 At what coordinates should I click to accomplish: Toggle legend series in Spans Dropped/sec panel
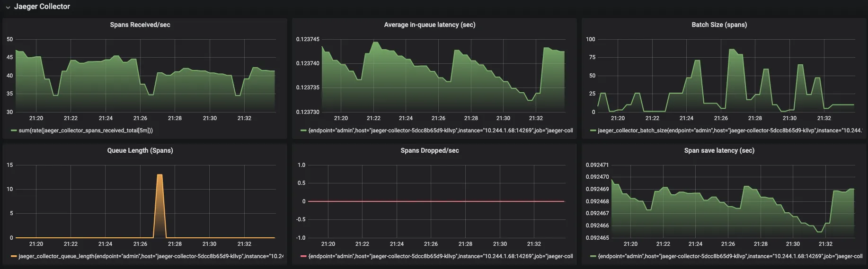coord(441,256)
